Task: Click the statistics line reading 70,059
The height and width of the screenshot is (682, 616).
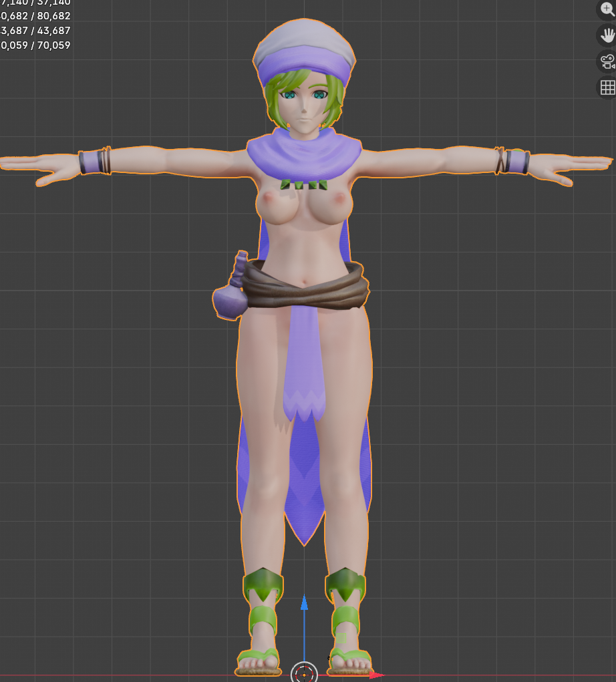Action: pyautogui.click(x=35, y=45)
